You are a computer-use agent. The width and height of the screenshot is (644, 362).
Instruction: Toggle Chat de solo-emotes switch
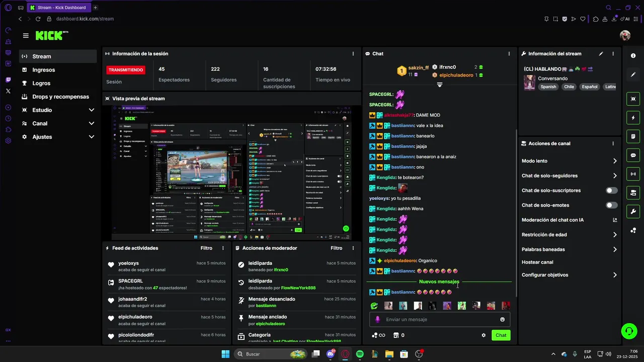(x=611, y=205)
